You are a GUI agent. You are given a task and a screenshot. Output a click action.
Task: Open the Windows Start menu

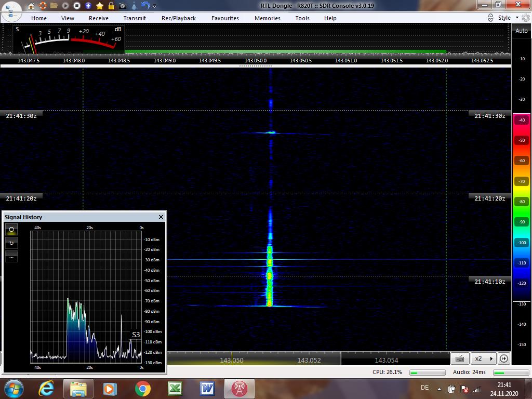14,389
